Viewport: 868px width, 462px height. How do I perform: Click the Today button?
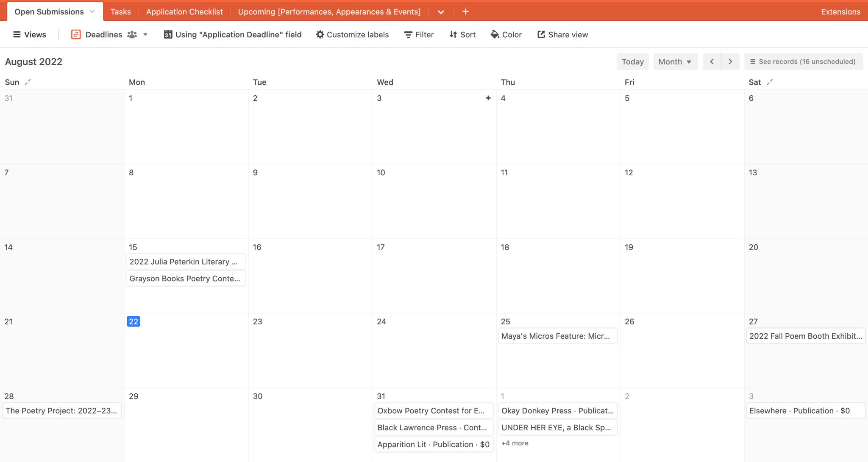[632, 62]
